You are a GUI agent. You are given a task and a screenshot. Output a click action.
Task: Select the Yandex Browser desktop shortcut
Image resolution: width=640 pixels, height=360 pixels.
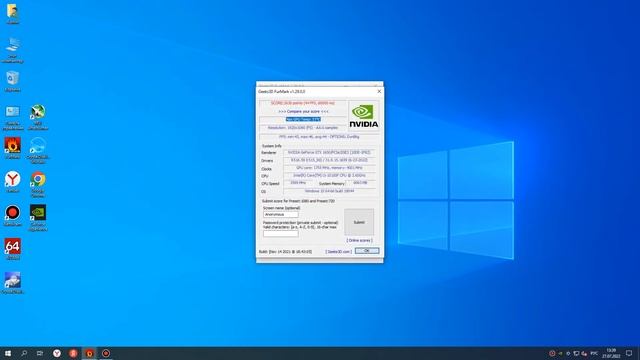[13, 182]
